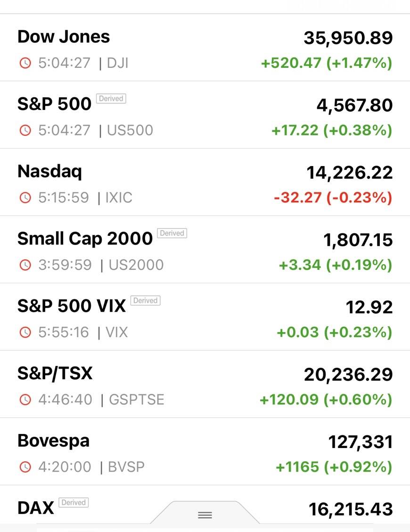
Task: Tap the Dow Jones price 35,950.89
Action: point(348,38)
